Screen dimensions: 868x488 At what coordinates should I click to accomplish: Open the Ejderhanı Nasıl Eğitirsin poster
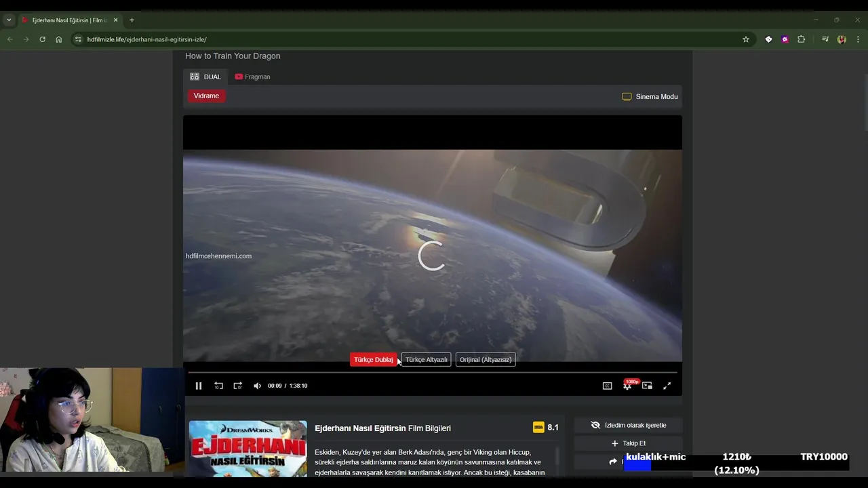(248, 449)
